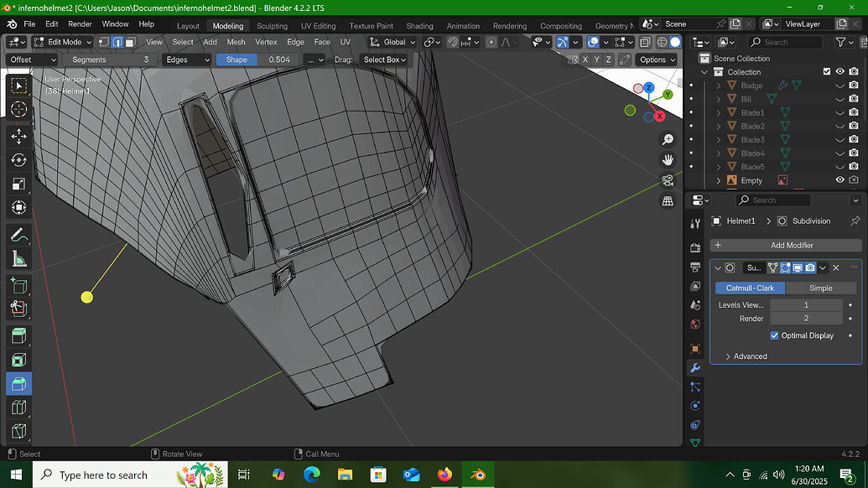Select the Add Cube tool

(x=18, y=286)
